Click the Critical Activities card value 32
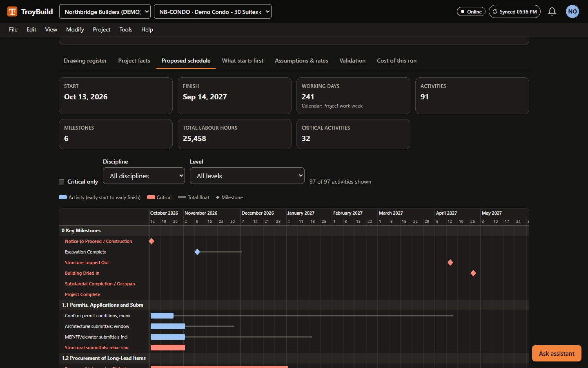Viewport: 588px width, 368px height. [x=306, y=139]
